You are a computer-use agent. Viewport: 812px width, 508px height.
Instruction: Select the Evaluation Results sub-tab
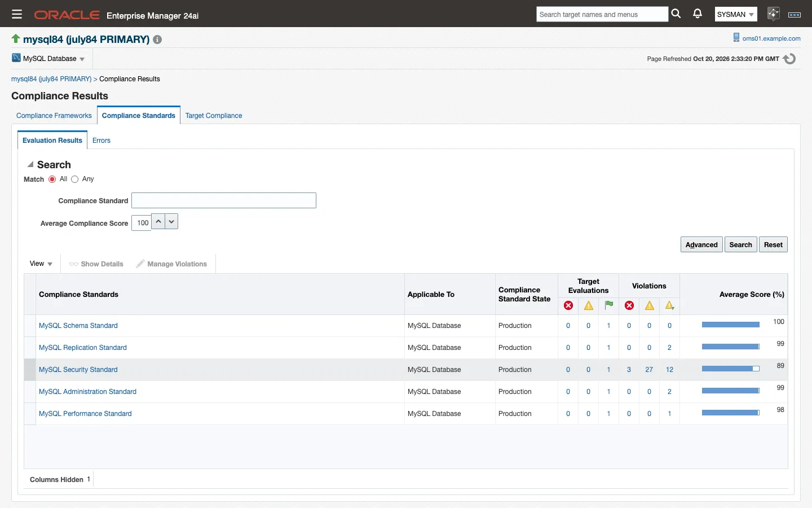point(52,141)
